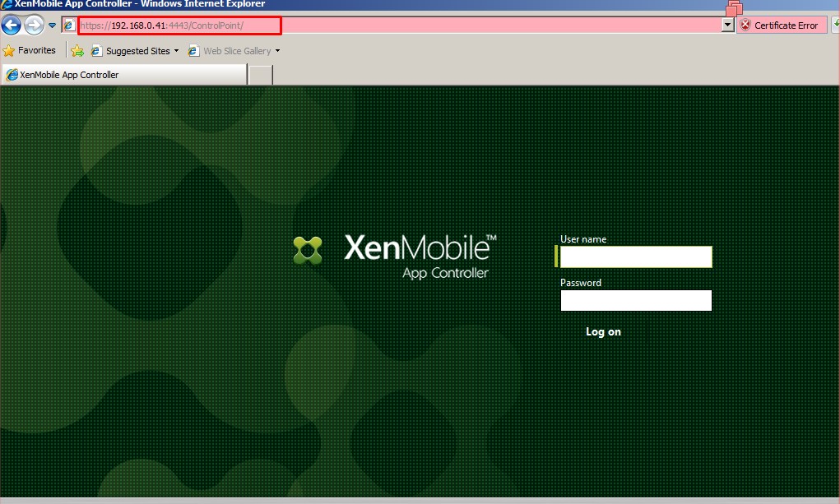Click the Add to Favorites Bar icon
The image size is (840, 504).
[x=77, y=51]
